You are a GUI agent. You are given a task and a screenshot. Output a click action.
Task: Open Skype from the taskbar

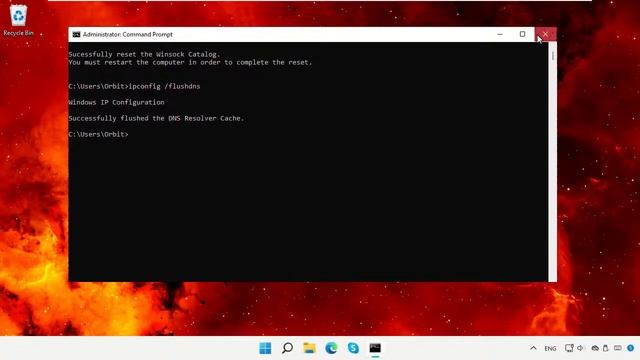353,348
